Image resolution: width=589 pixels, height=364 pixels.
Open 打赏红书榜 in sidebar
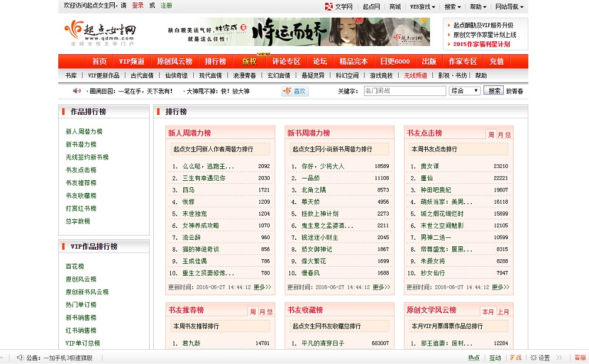point(81,208)
